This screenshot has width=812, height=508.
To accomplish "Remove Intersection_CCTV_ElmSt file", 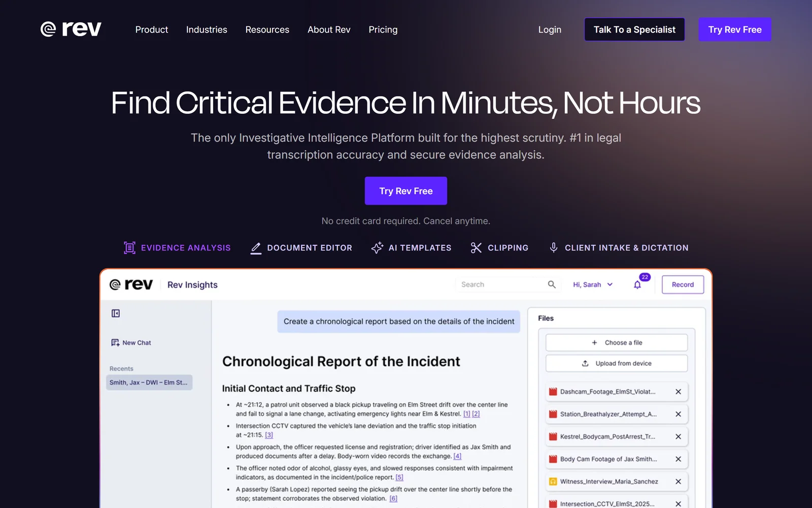I will click(x=678, y=504).
